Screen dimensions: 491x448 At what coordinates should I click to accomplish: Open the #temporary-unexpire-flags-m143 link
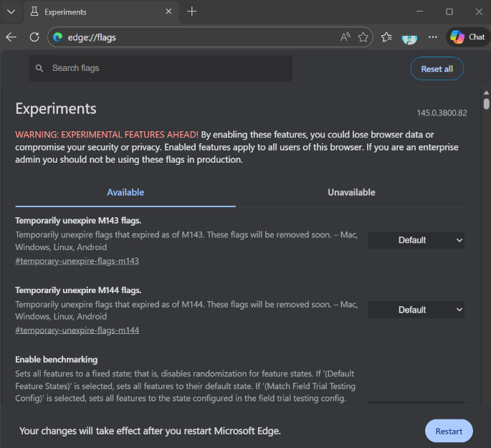[x=77, y=261]
